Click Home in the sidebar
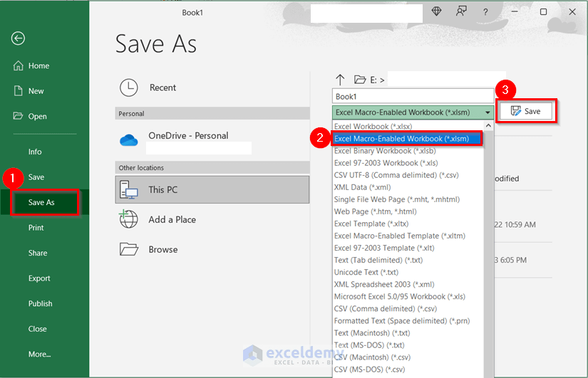 38,65
